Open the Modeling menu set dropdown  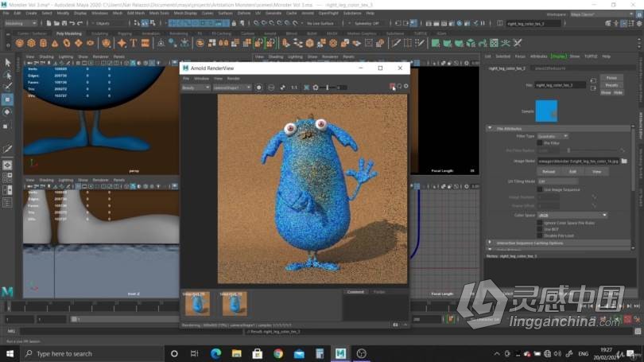(x=21, y=23)
